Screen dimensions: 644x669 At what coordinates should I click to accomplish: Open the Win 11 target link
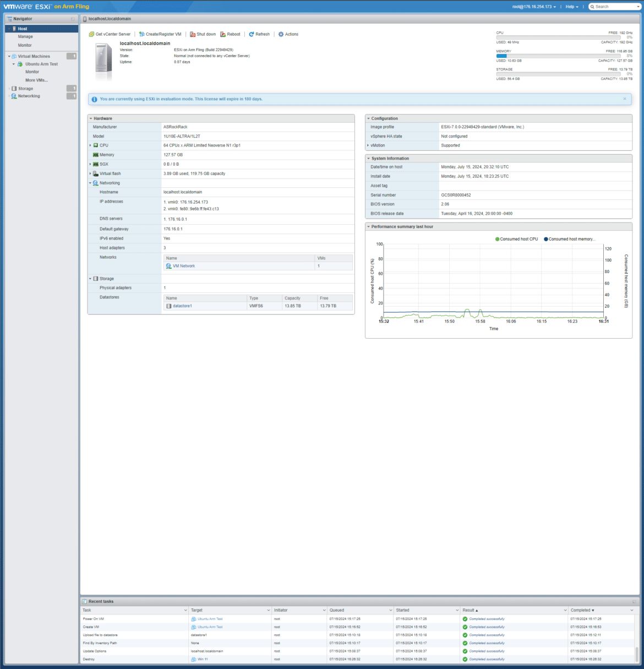[x=203, y=659]
